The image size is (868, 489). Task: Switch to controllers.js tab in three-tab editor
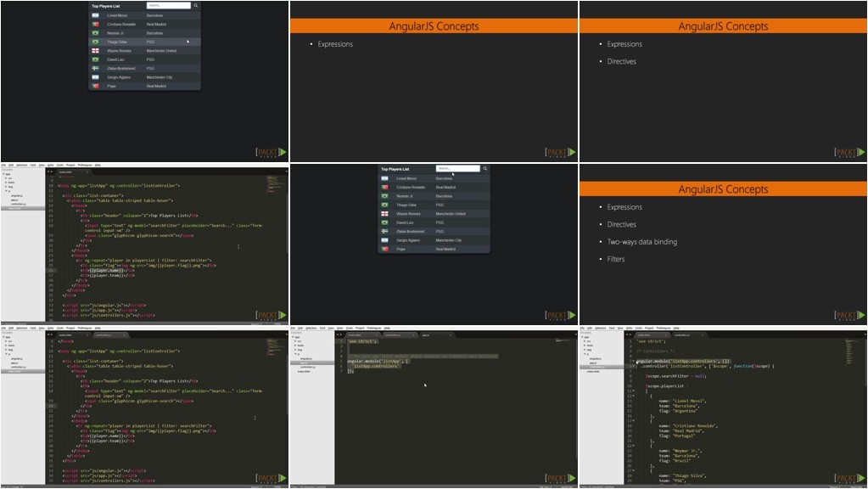click(400, 335)
